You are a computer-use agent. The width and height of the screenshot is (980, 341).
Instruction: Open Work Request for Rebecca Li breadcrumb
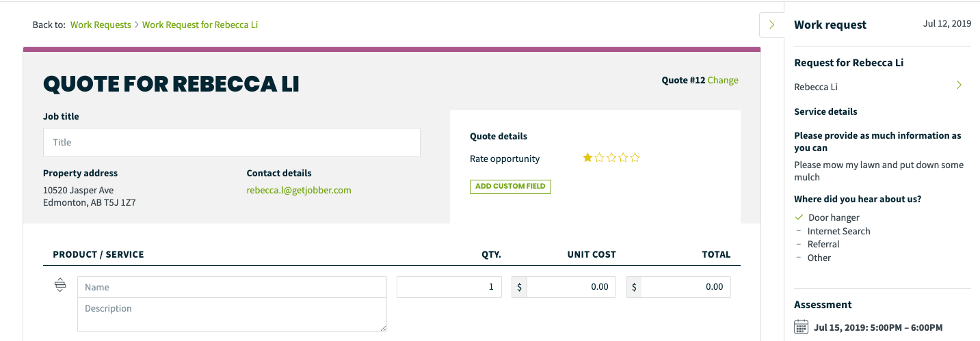click(x=200, y=25)
